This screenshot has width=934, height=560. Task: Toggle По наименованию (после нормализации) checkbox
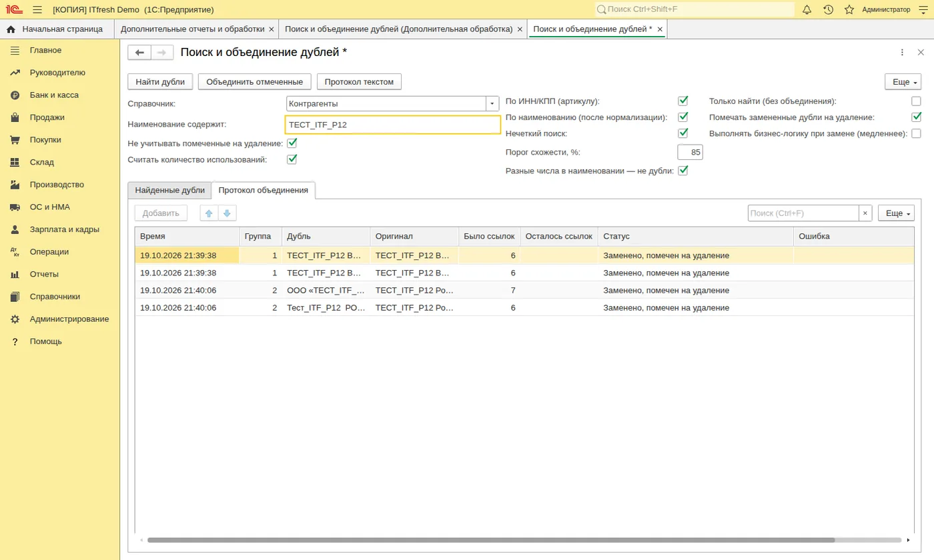(x=682, y=117)
